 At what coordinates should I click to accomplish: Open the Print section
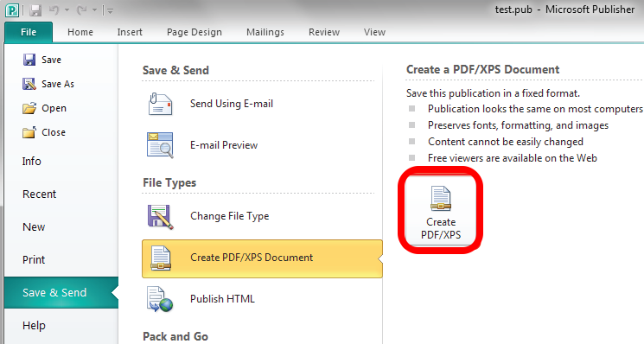pos(34,260)
